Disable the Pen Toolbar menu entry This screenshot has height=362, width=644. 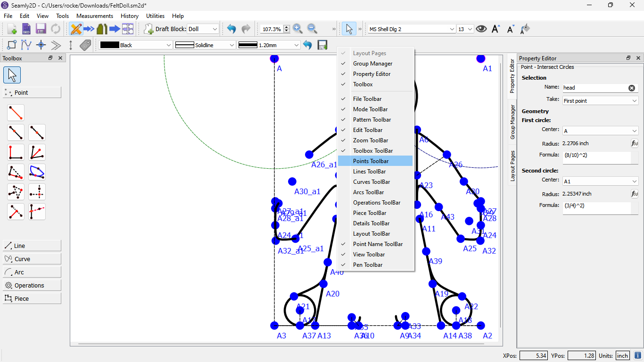pos(367,265)
